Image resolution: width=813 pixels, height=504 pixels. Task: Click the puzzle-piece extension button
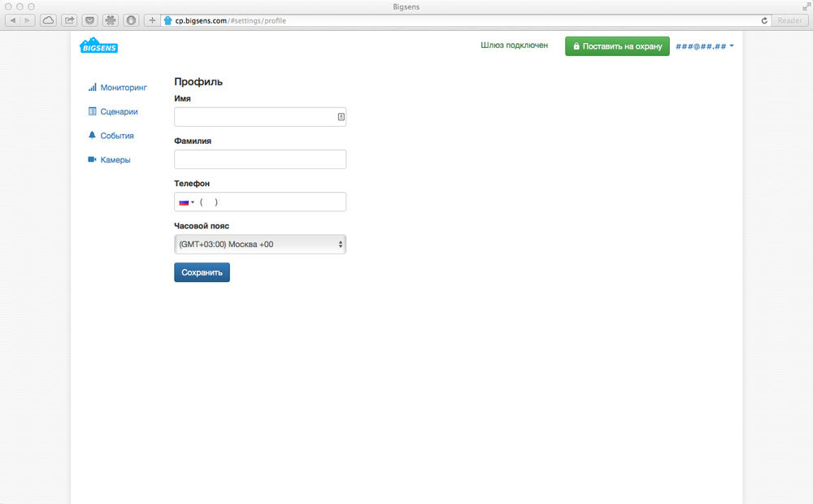(x=110, y=20)
